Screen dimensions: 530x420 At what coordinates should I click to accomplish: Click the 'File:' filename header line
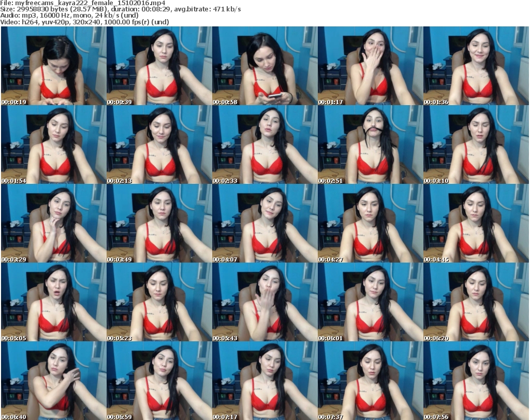(83, 3)
